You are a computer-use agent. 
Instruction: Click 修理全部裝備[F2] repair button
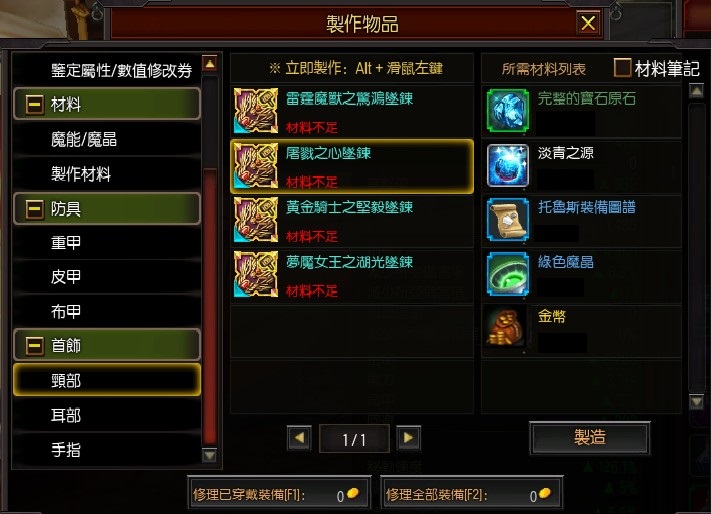[471, 494]
